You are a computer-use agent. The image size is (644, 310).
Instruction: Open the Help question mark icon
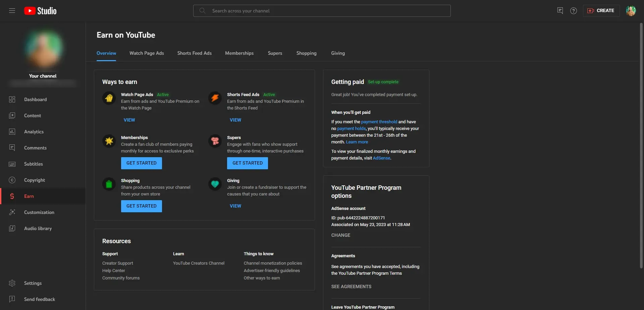pos(574,11)
